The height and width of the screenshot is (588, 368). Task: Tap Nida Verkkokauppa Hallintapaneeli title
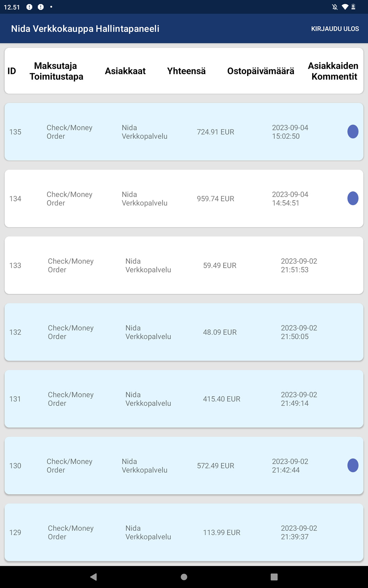pyautogui.click(x=85, y=29)
